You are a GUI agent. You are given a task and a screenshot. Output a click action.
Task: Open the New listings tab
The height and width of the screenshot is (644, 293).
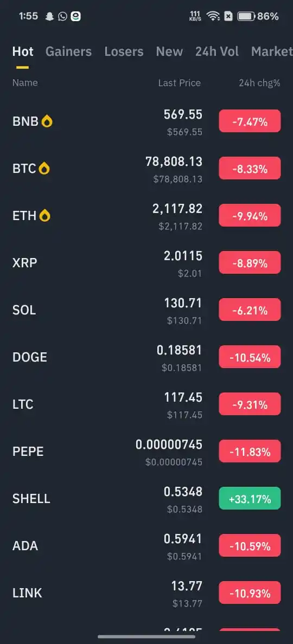coord(169,51)
